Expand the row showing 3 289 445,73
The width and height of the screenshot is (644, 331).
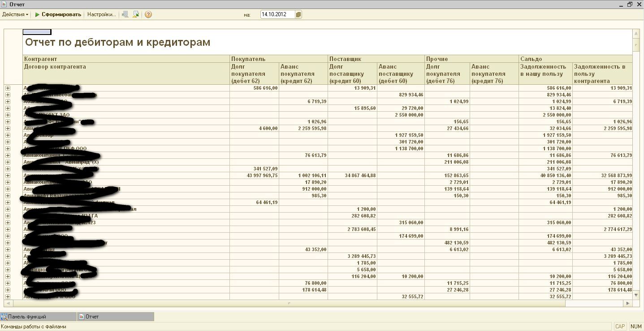click(8, 256)
